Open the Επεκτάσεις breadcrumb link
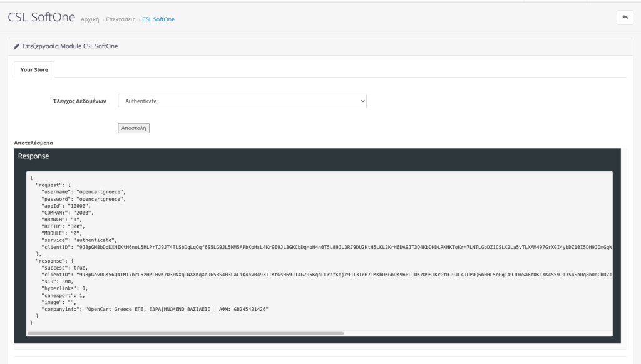Image resolution: width=641 pixels, height=364 pixels. 121,19
